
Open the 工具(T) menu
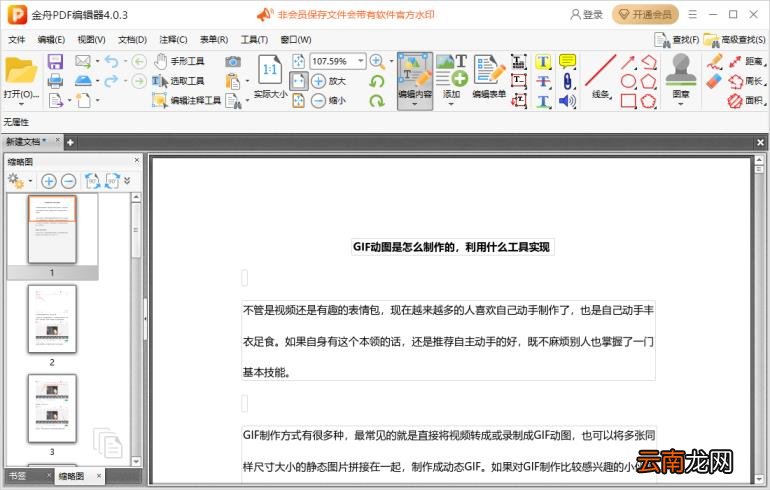254,39
